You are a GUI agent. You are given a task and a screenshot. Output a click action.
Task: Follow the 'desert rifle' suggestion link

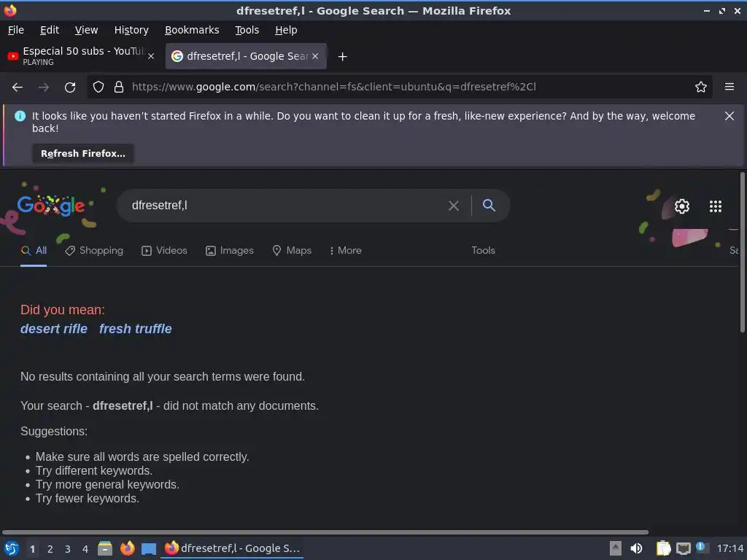click(54, 329)
